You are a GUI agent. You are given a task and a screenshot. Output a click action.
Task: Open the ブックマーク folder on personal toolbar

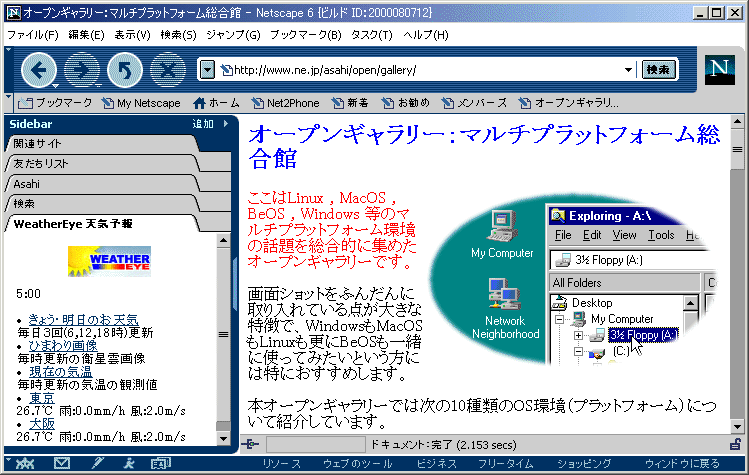pyautogui.click(x=55, y=103)
